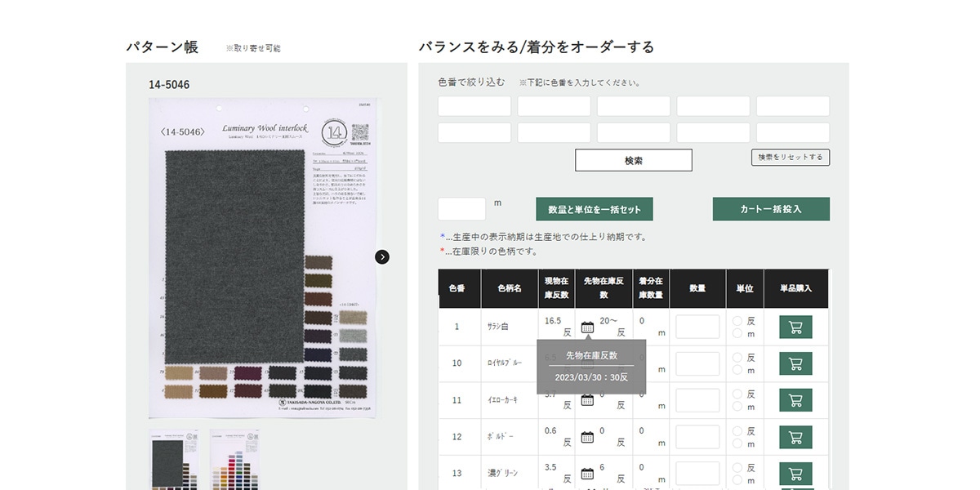Open arrival calendar icon for color 13
980x490 pixels.
587,474
